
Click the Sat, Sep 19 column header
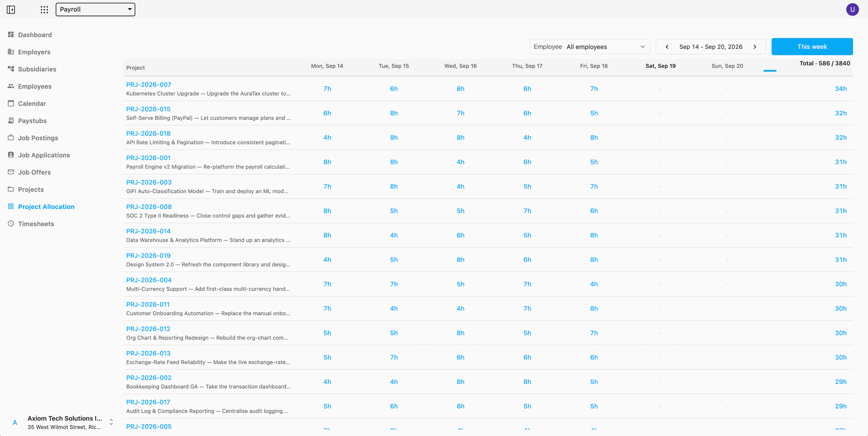[x=660, y=66]
